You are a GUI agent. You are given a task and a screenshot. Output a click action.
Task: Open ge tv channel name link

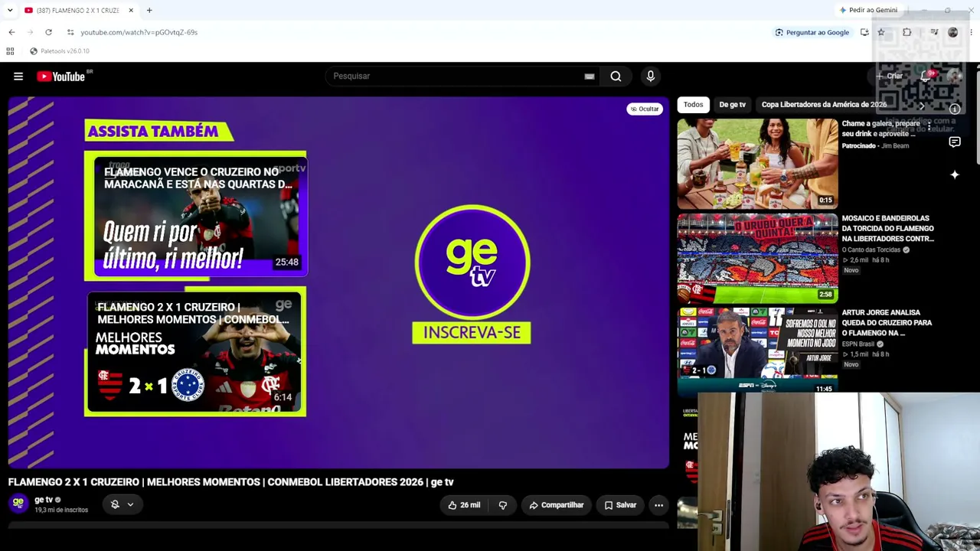coord(44,500)
